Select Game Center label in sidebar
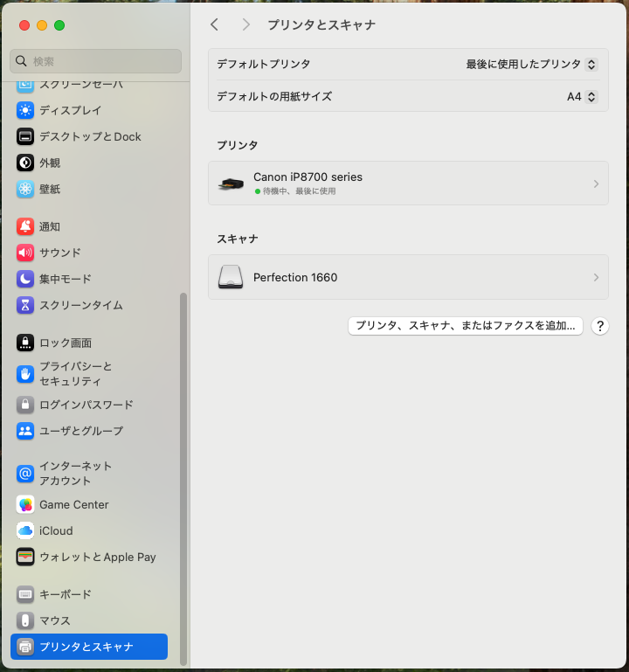 [x=74, y=504]
